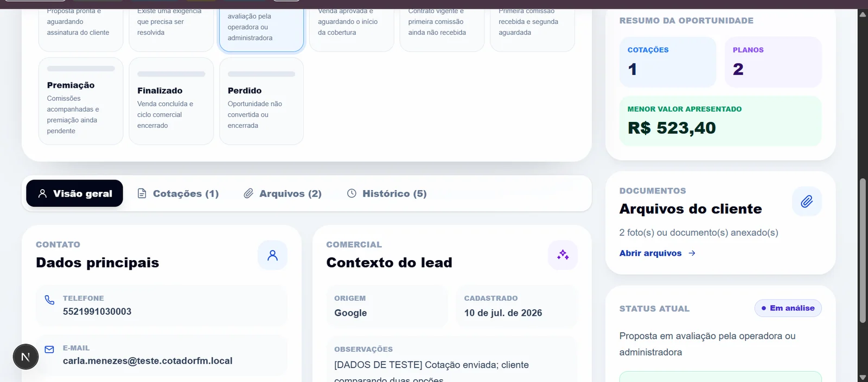Select the Perdido stage card
868x382 pixels.
(261, 101)
